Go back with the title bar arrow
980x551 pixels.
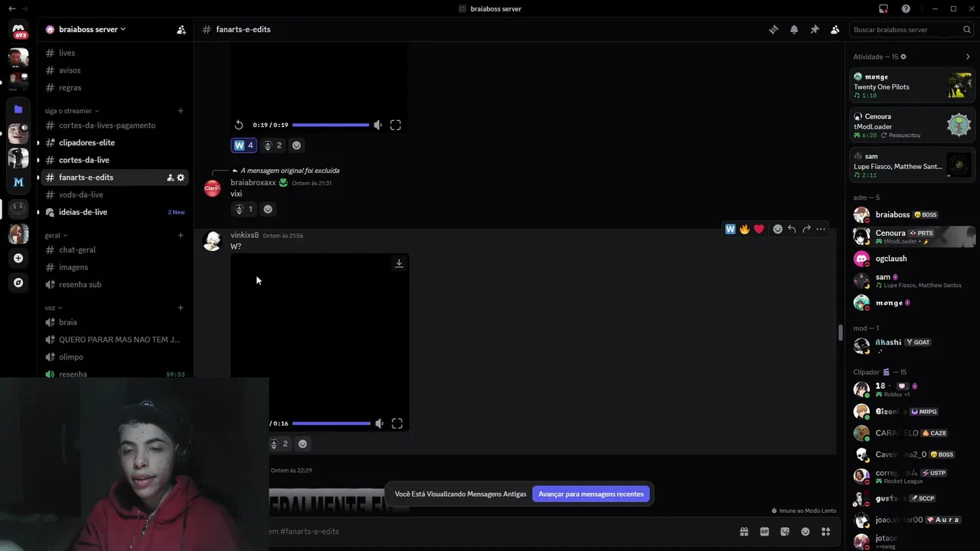coord(11,8)
